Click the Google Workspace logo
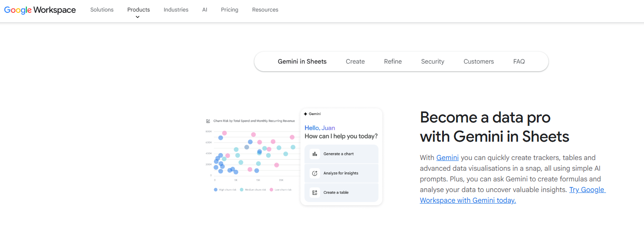 (x=40, y=10)
